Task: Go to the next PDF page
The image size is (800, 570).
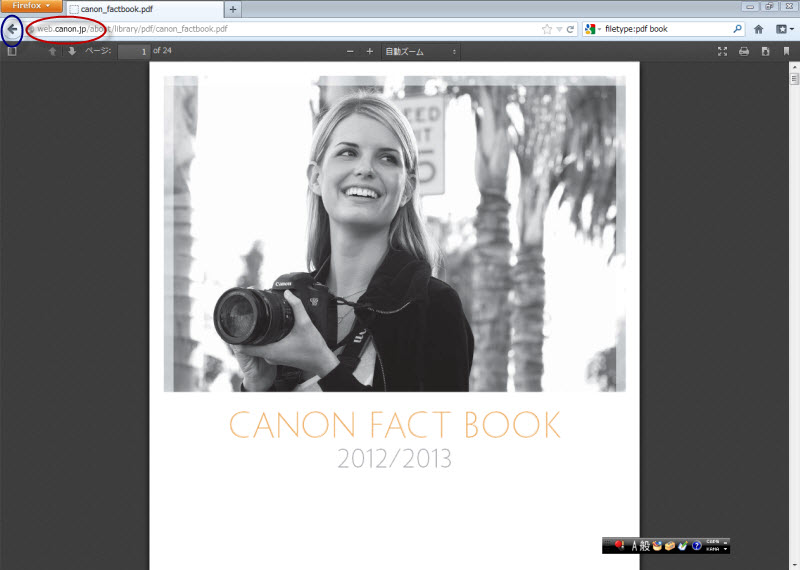Action: (x=71, y=51)
